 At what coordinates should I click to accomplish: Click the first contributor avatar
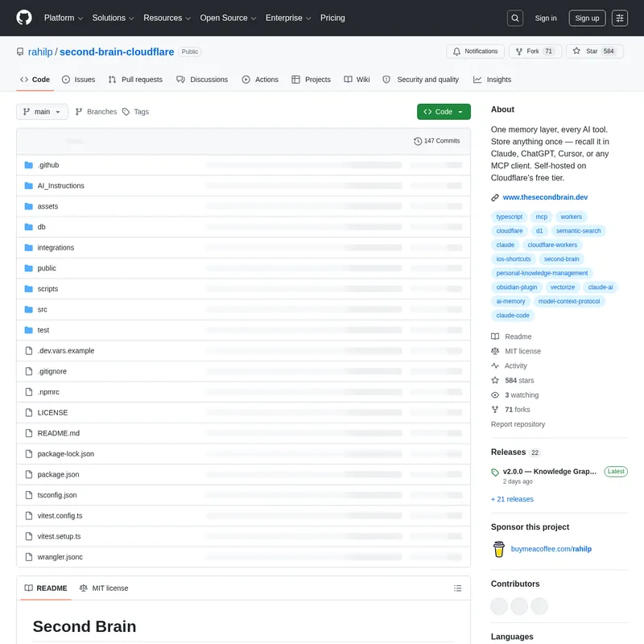point(499,606)
